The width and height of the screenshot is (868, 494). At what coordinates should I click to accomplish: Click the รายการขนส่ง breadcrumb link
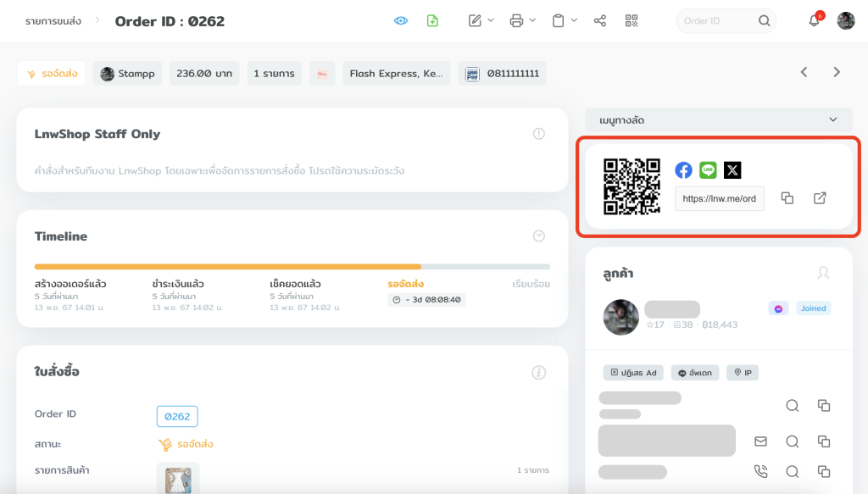[x=53, y=21]
